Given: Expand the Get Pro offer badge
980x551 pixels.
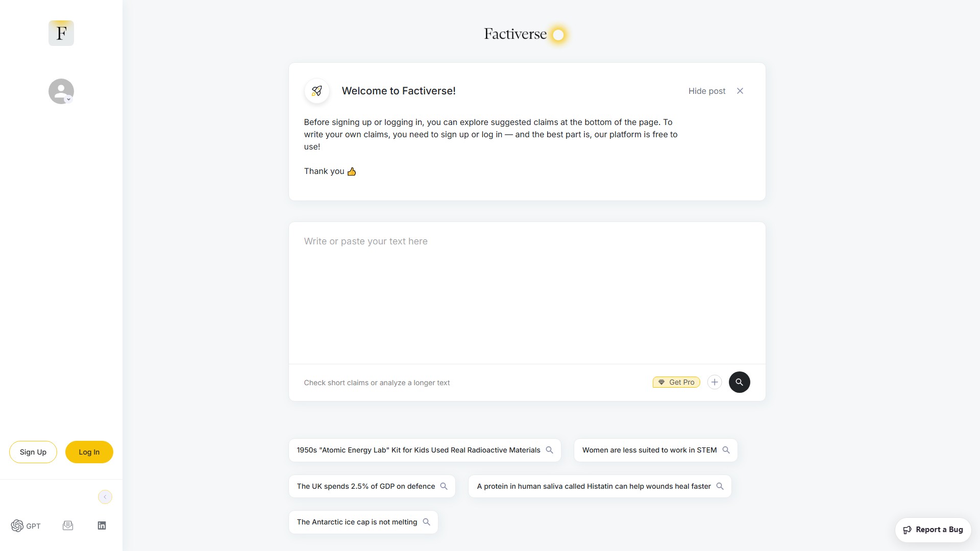Looking at the screenshot, I should (x=676, y=382).
